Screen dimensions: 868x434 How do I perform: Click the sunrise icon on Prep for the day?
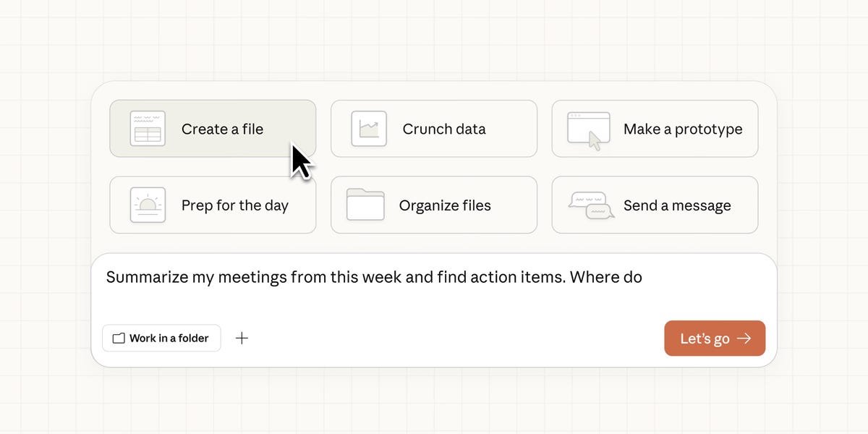(x=148, y=205)
